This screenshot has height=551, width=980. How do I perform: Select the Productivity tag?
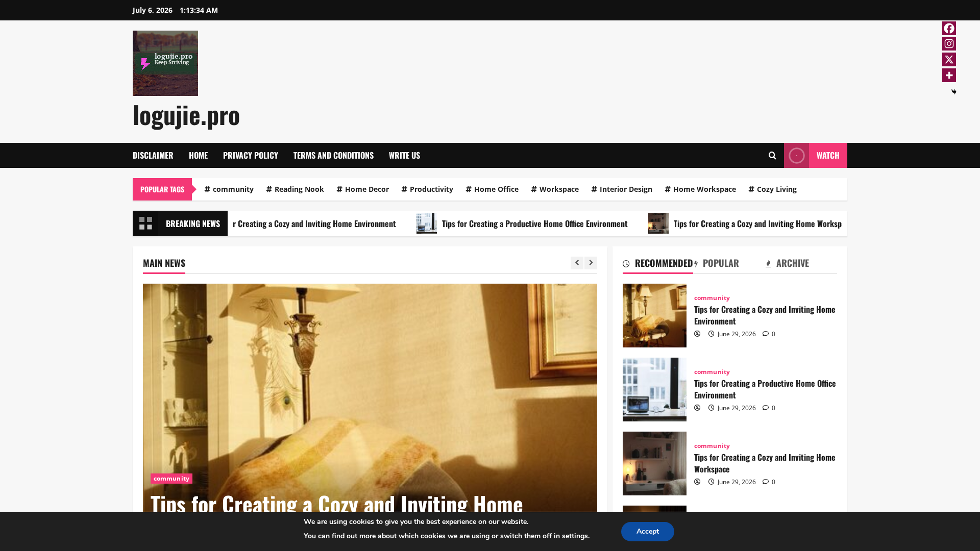pyautogui.click(x=427, y=189)
